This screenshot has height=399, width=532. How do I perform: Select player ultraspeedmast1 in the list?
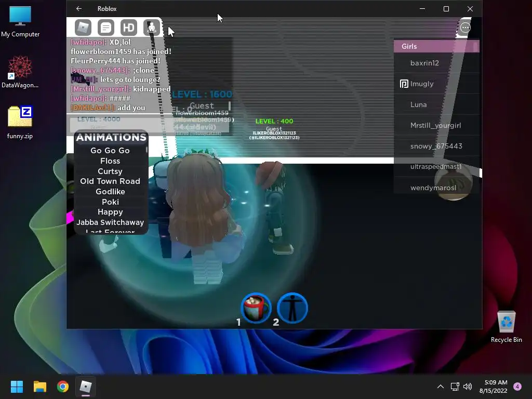tap(436, 167)
